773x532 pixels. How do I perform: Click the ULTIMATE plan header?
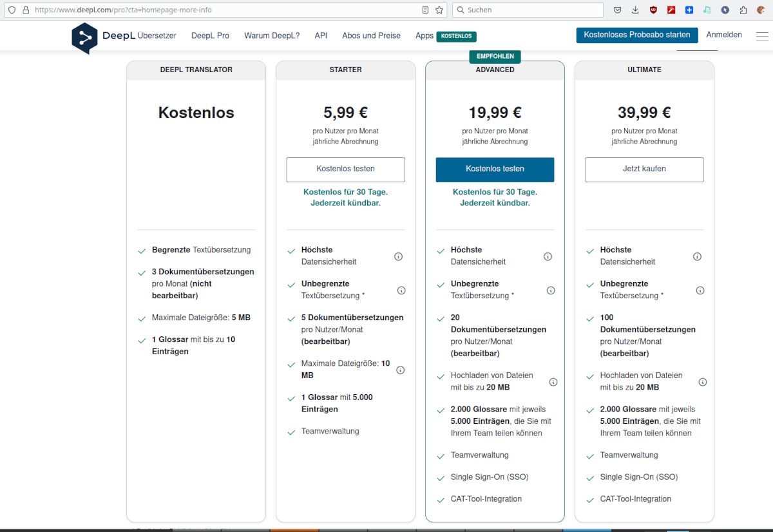[x=644, y=70]
